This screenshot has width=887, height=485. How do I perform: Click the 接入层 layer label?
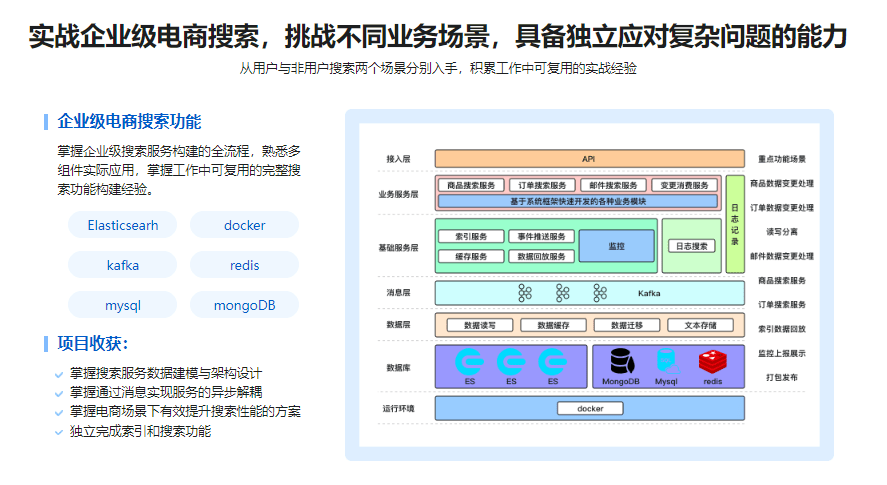point(398,159)
